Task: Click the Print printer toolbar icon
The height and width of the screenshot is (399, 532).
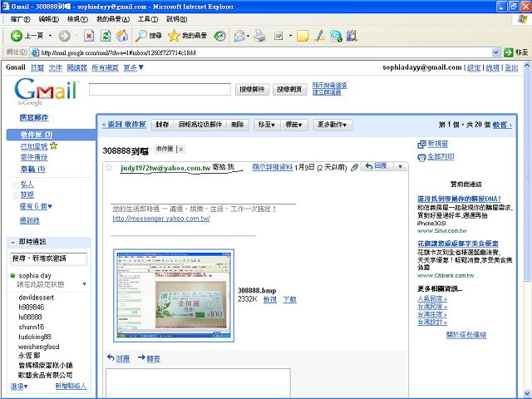Action: 260,36
